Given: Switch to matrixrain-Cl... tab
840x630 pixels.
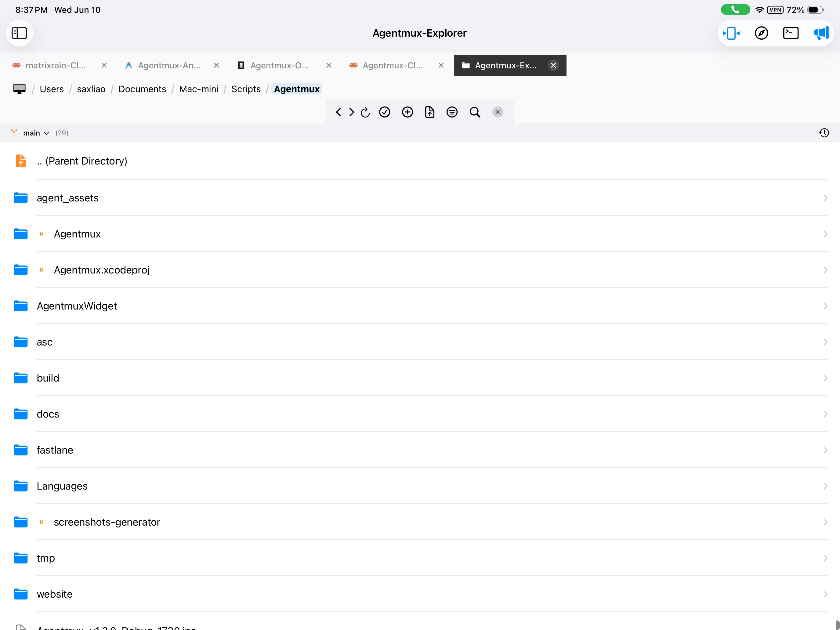Looking at the screenshot, I should pyautogui.click(x=56, y=65).
